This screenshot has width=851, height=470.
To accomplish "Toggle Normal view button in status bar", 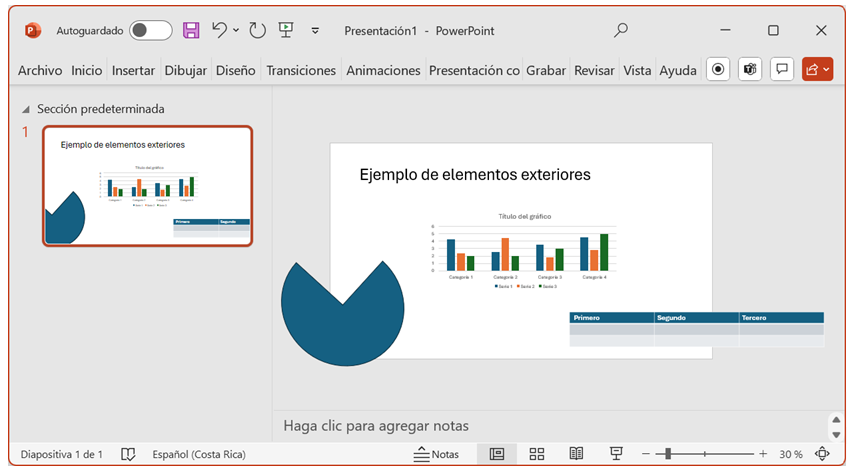I will point(497,454).
